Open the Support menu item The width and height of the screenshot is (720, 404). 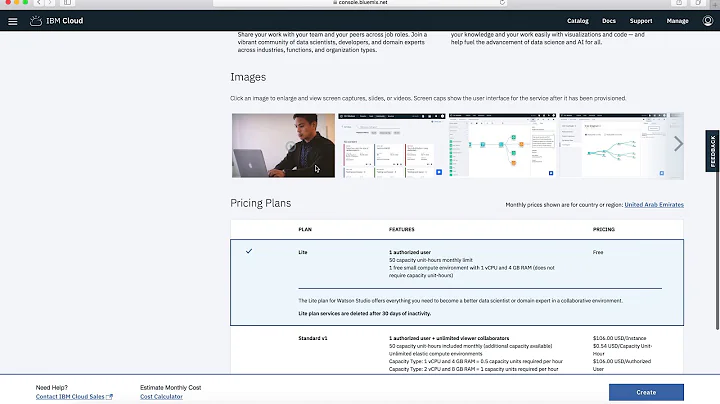641,21
